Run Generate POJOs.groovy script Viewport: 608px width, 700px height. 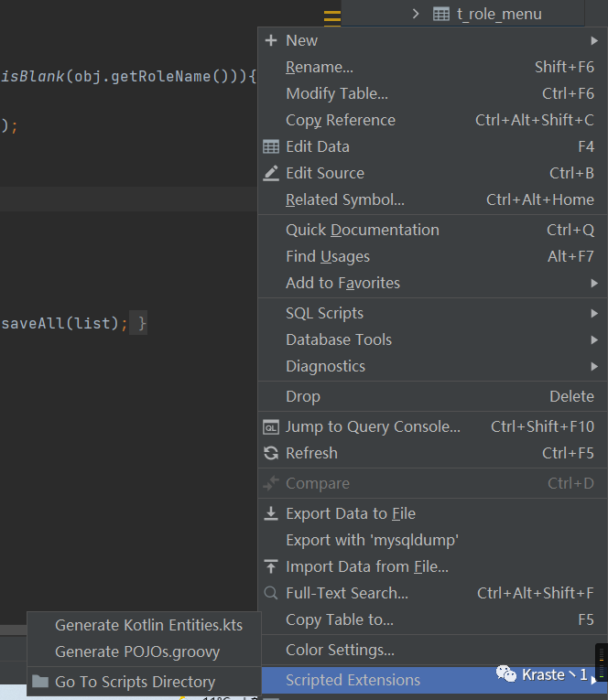[137, 652]
